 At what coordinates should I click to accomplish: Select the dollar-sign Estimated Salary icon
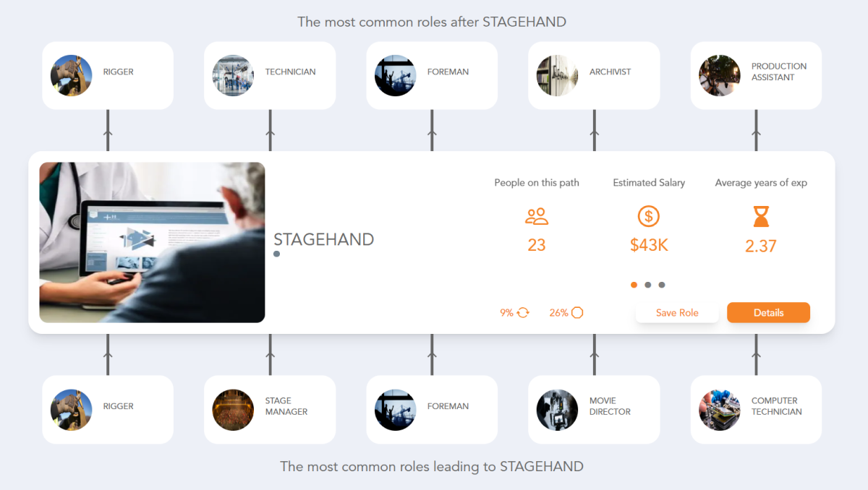[648, 216]
